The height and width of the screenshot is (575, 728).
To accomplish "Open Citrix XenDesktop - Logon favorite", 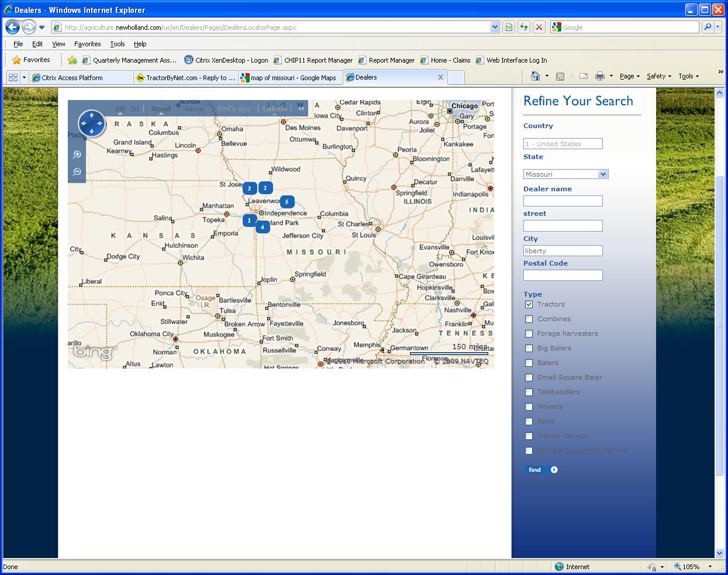I will [x=226, y=60].
